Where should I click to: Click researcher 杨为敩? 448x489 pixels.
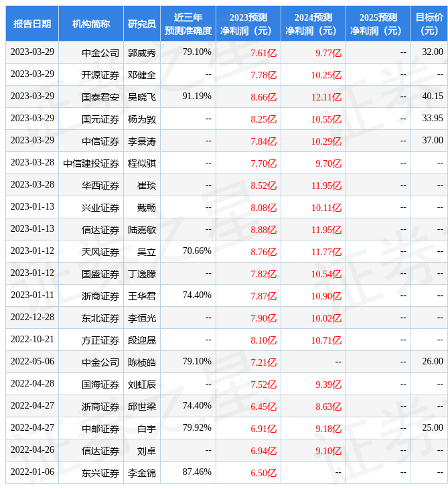pos(142,119)
